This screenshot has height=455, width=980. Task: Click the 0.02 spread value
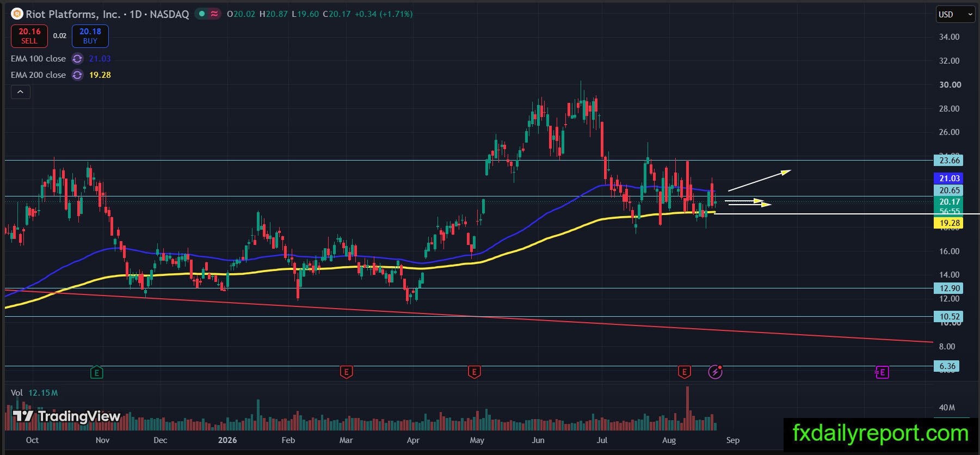tap(60, 36)
